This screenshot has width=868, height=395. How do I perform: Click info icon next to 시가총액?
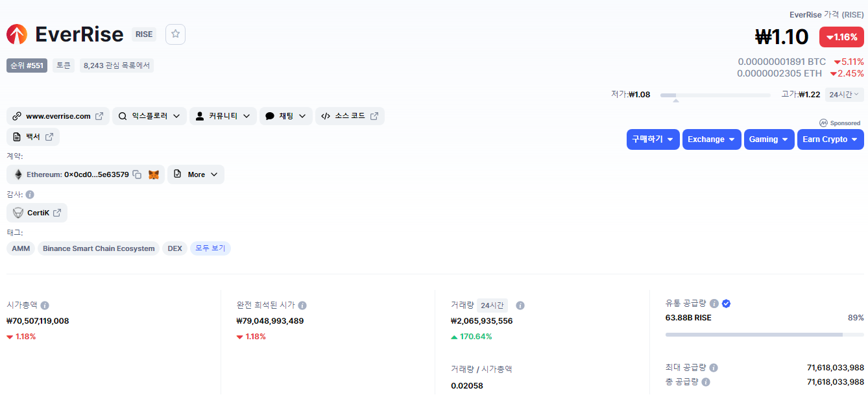point(45,305)
